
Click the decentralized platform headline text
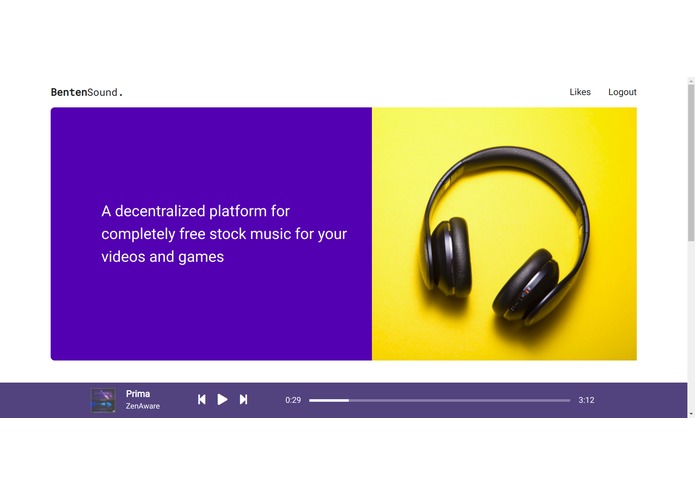point(224,233)
